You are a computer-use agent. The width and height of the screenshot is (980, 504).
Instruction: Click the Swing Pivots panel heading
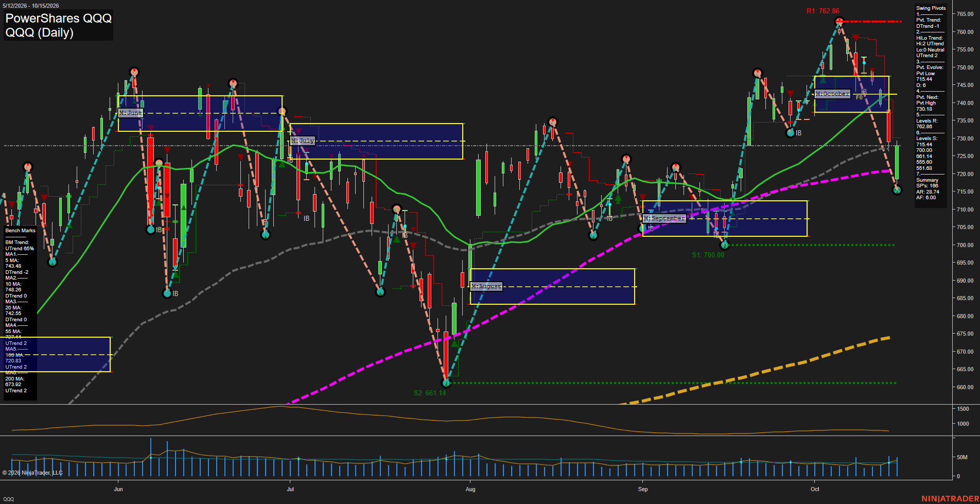pyautogui.click(x=931, y=8)
